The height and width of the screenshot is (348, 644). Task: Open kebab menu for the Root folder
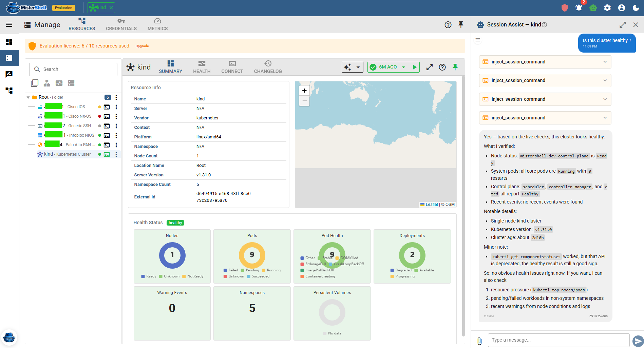coord(116,97)
